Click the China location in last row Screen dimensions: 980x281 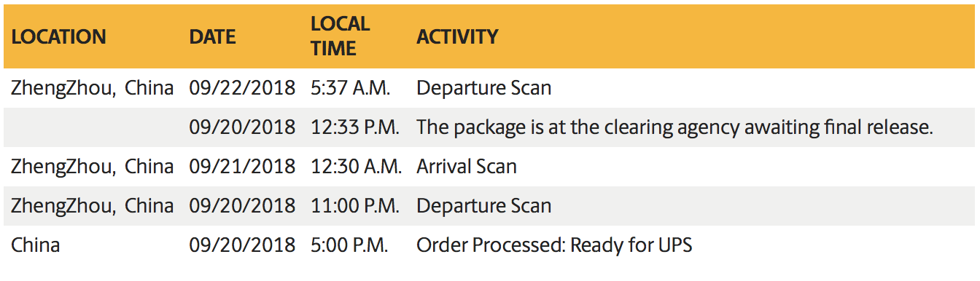(x=35, y=245)
